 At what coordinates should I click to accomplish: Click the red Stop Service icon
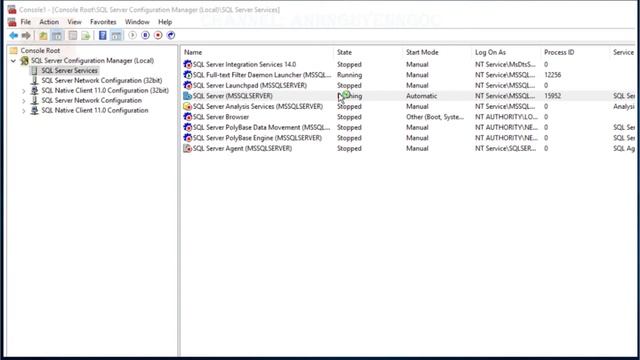[x=158, y=36]
